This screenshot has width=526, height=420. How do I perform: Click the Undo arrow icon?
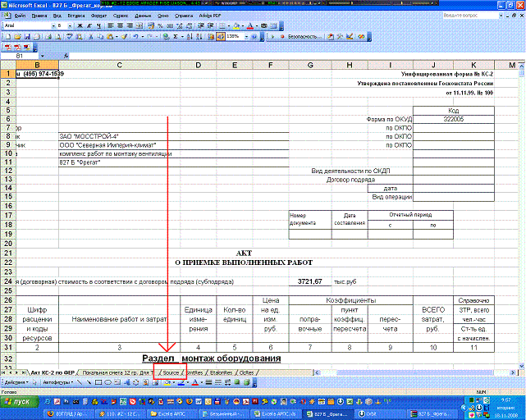[134, 37]
